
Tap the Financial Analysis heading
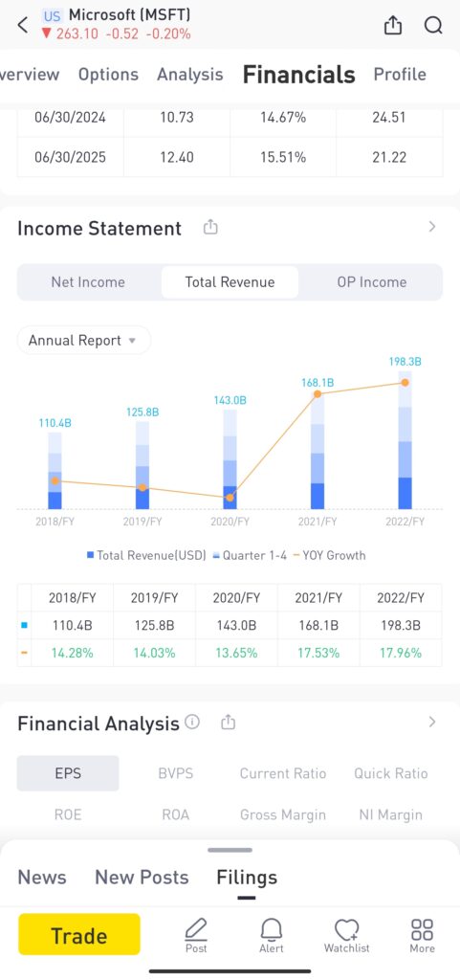99,724
